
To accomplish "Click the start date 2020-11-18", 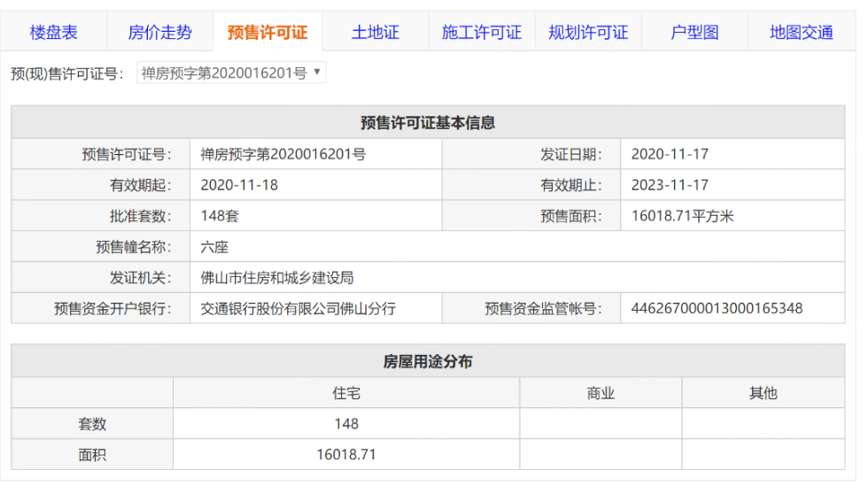I will [239, 185].
